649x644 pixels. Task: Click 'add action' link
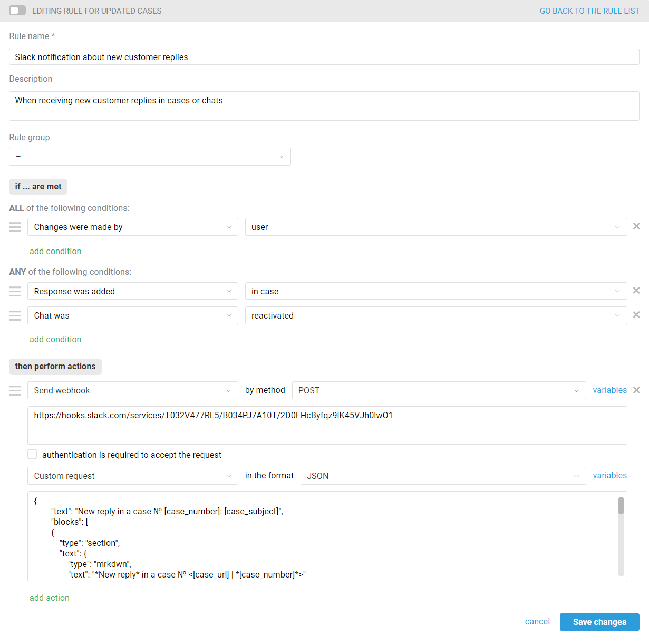[x=50, y=598]
